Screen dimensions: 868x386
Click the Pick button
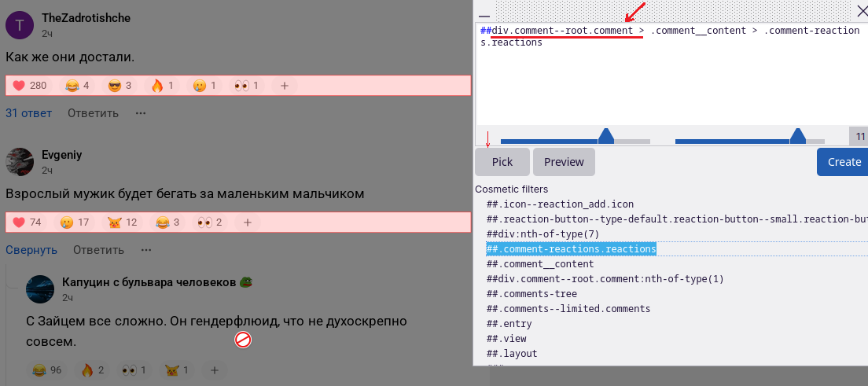(x=502, y=162)
